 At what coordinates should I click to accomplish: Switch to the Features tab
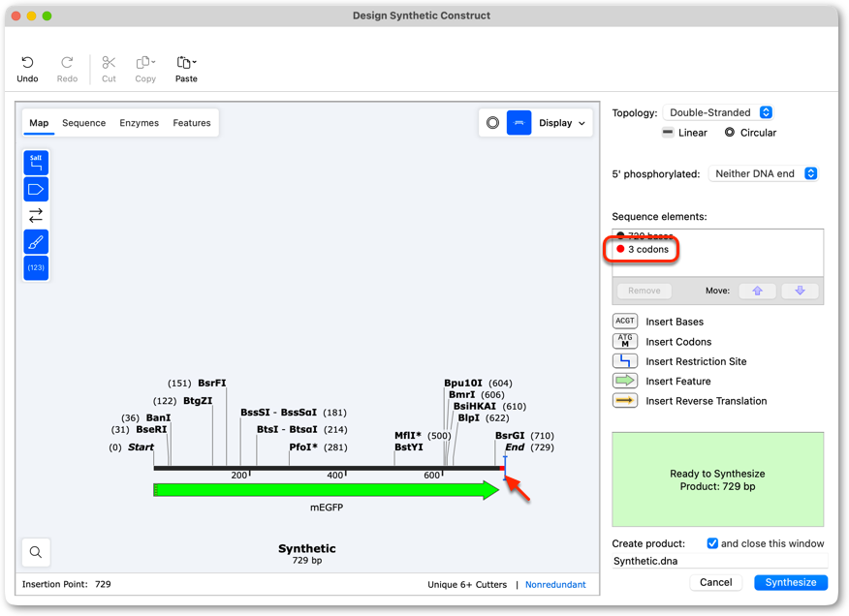(x=192, y=123)
